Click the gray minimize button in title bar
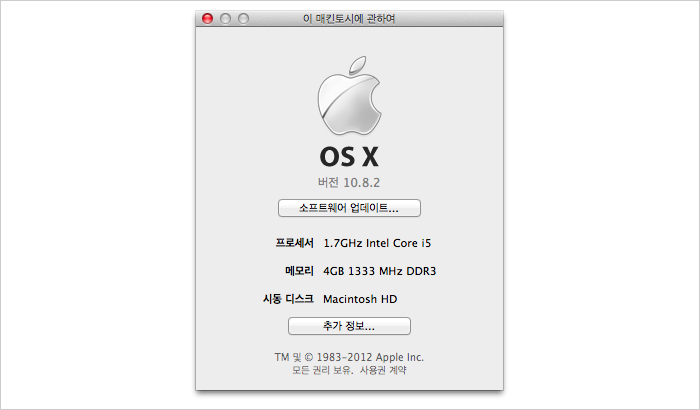The width and height of the screenshot is (700, 410). (225, 18)
